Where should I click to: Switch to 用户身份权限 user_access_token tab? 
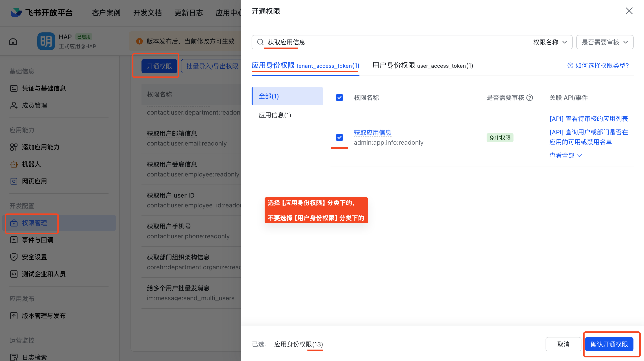(x=422, y=65)
